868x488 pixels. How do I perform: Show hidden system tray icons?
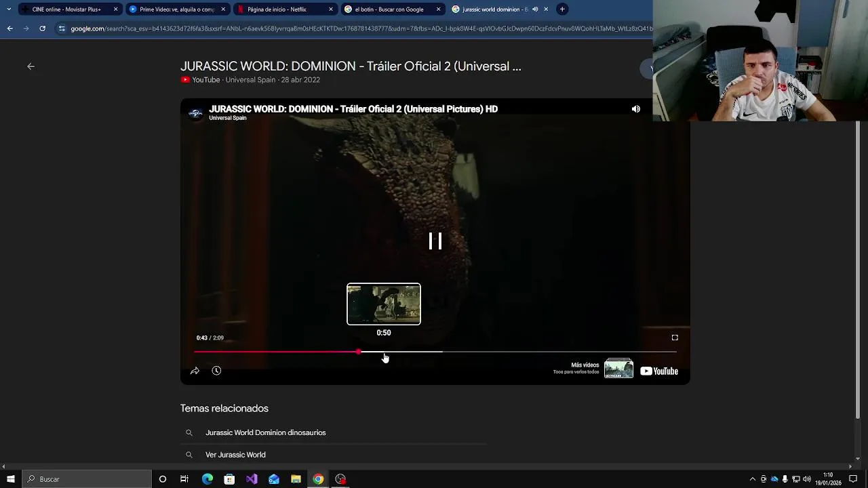(x=752, y=479)
